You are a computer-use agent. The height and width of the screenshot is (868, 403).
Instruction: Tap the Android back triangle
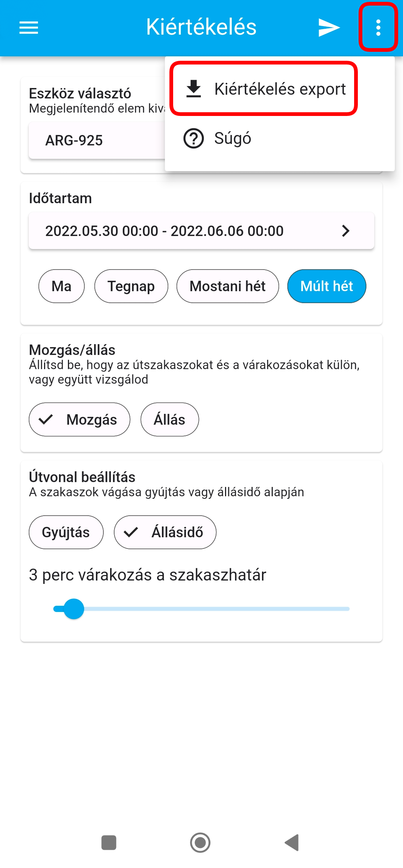pos(292,843)
